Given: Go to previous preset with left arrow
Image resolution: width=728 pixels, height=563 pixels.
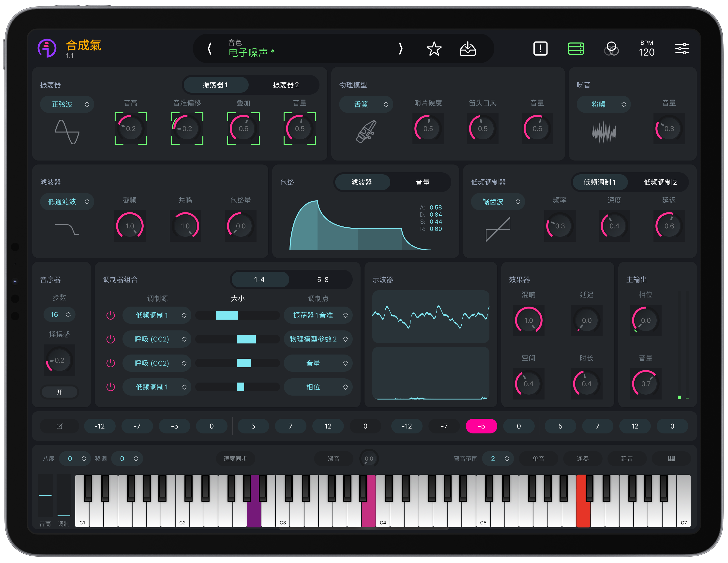Looking at the screenshot, I should click(x=209, y=49).
